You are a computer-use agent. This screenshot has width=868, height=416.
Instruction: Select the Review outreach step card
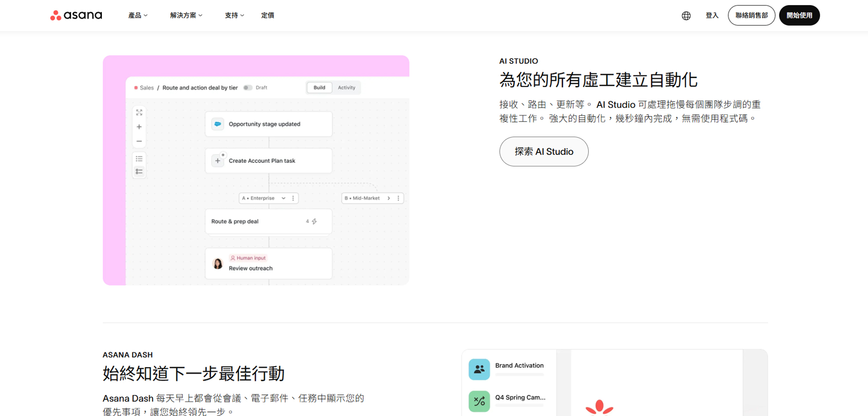point(269,264)
